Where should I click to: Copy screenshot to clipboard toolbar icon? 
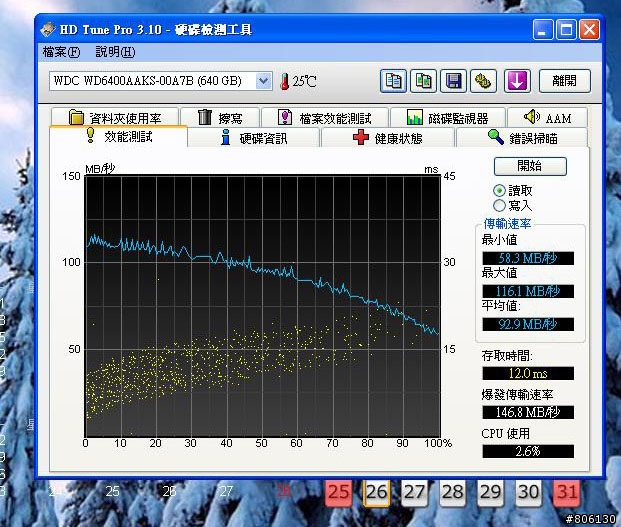(423, 81)
